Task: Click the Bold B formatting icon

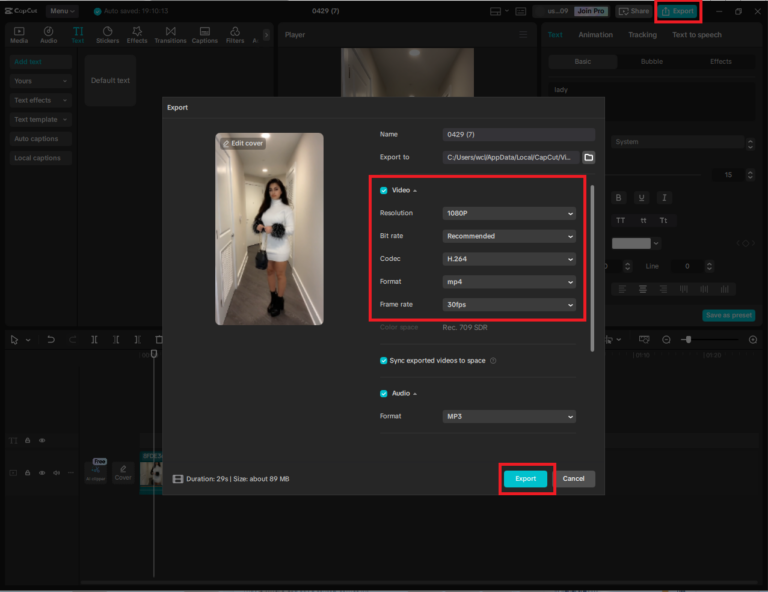Action: [618, 198]
